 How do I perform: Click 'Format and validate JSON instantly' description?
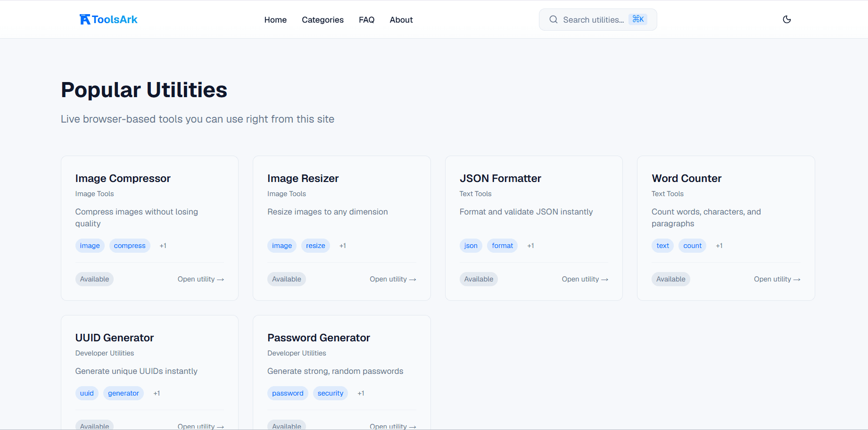(526, 212)
